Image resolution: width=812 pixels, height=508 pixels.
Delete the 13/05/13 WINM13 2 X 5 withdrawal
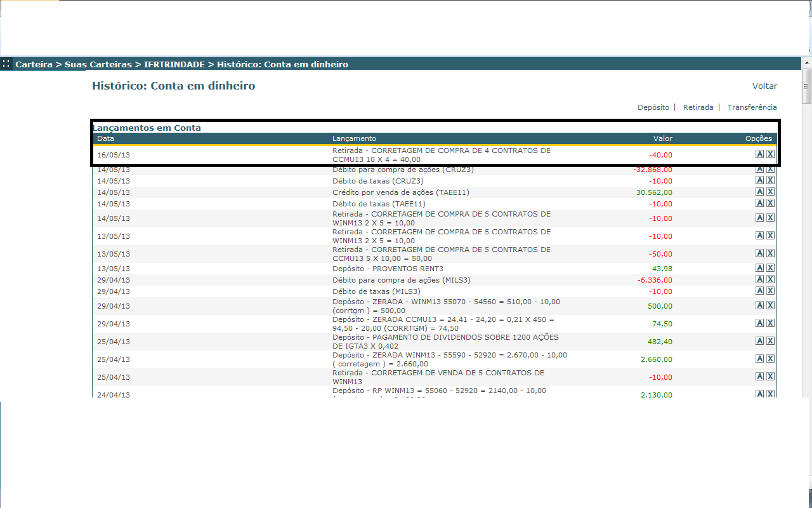(770, 236)
